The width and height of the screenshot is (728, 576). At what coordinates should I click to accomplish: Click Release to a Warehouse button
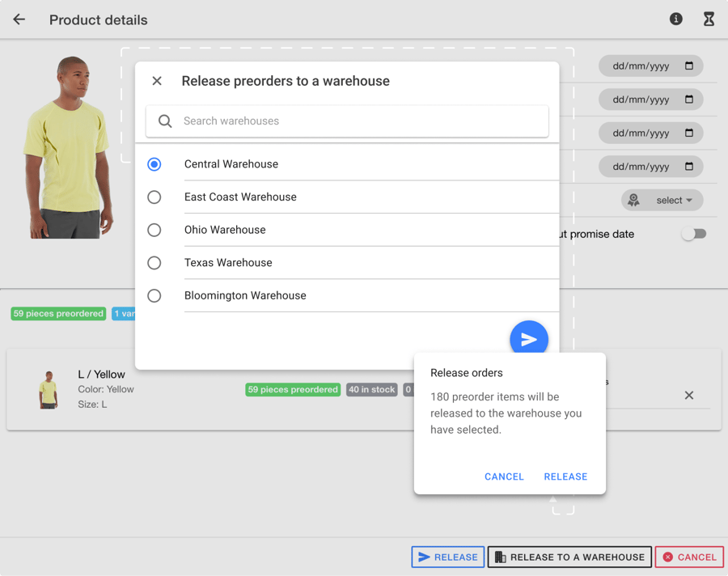coord(569,557)
